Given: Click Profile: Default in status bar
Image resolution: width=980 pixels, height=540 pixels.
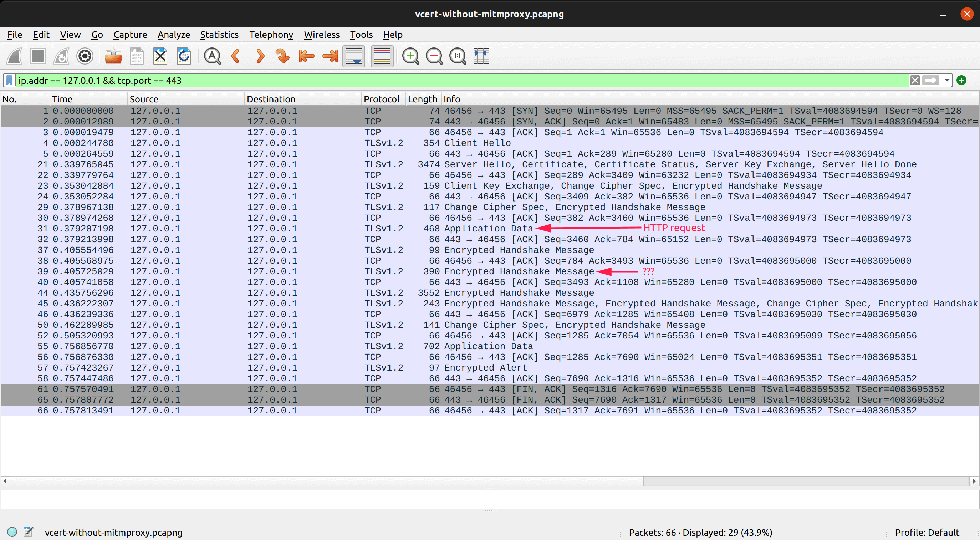Looking at the screenshot, I should pyautogui.click(x=927, y=532).
